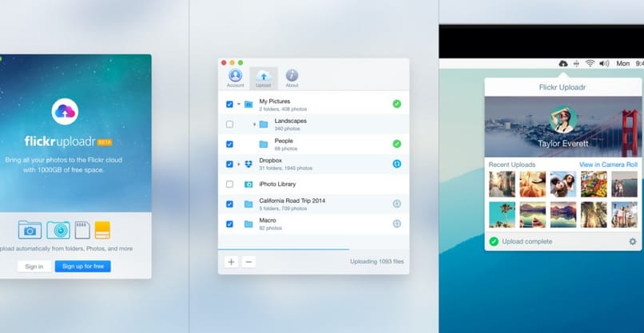Click Taylor Everett's profile avatar
This screenshot has height=333, width=644.
pos(564,121)
